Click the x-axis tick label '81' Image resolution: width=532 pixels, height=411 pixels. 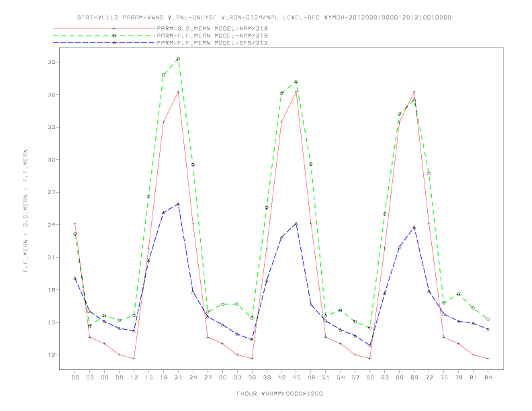click(474, 377)
